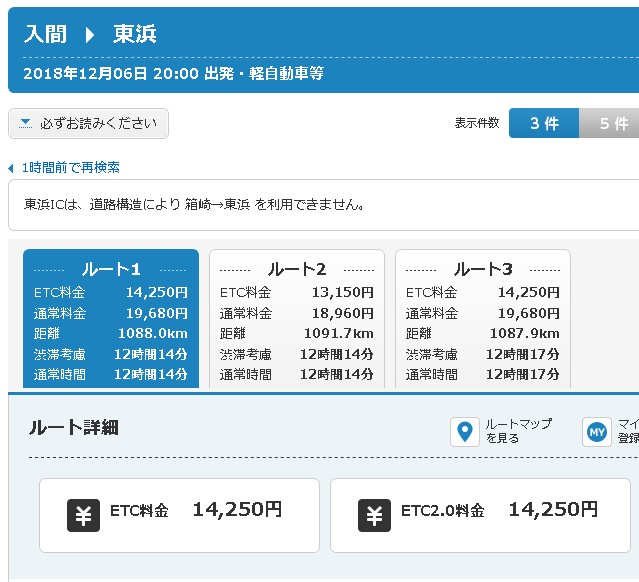The width and height of the screenshot is (639, 582).
Task: Click the 入間 departure name in header
Action: click(x=45, y=35)
